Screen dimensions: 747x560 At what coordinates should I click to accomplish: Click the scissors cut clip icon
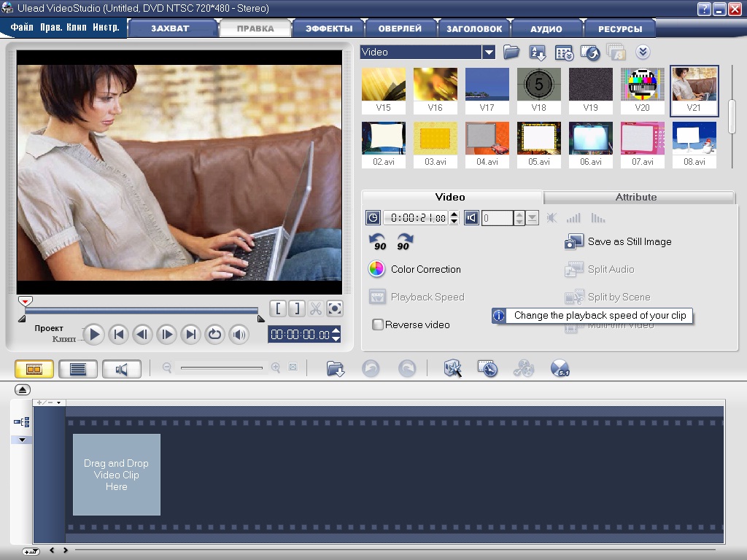[315, 308]
